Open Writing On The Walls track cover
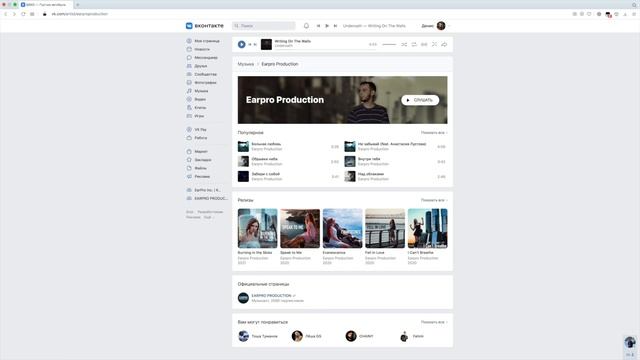The width and height of the screenshot is (640, 360). tap(266, 44)
